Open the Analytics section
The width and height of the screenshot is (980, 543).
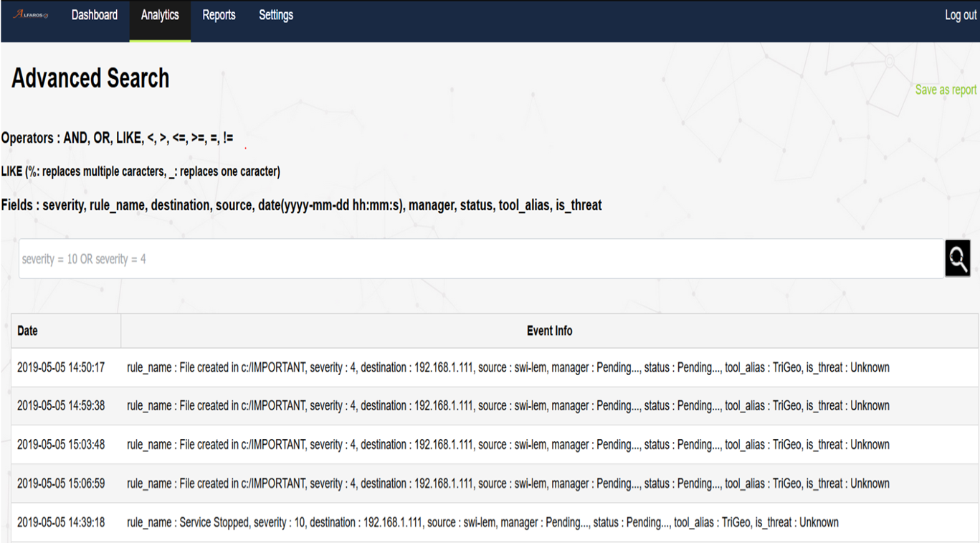point(159,14)
